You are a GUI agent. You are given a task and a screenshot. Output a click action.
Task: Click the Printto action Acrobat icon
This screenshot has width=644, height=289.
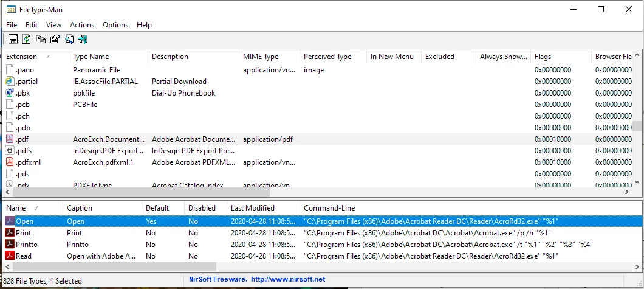pos(10,244)
